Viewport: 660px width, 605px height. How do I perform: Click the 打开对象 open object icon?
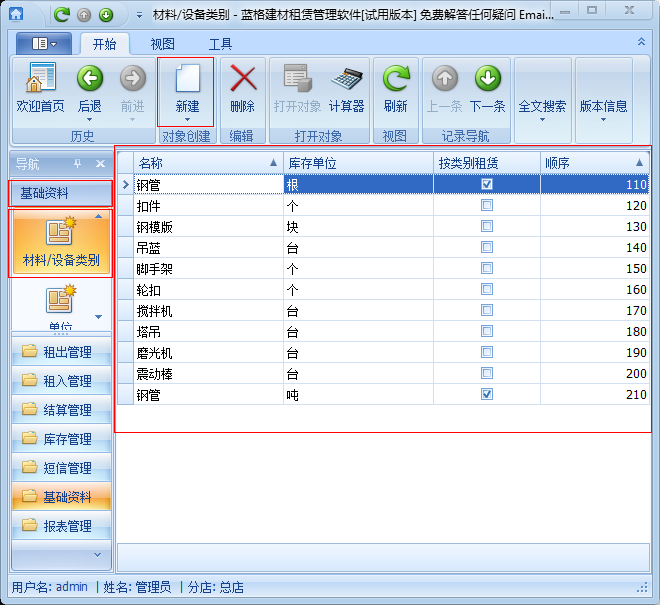pos(298,88)
